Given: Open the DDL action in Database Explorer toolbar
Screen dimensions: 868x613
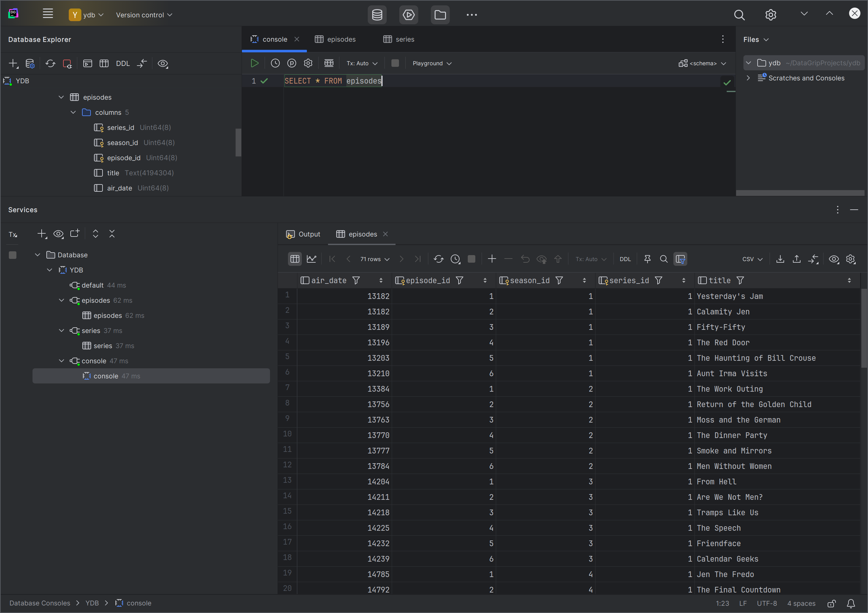Looking at the screenshot, I should pyautogui.click(x=122, y=63).
